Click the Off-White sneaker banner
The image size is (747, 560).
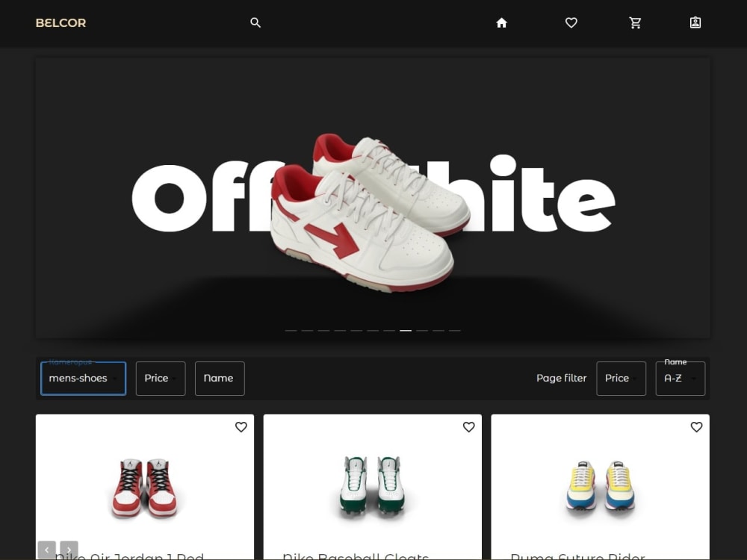tap(373, 198)
